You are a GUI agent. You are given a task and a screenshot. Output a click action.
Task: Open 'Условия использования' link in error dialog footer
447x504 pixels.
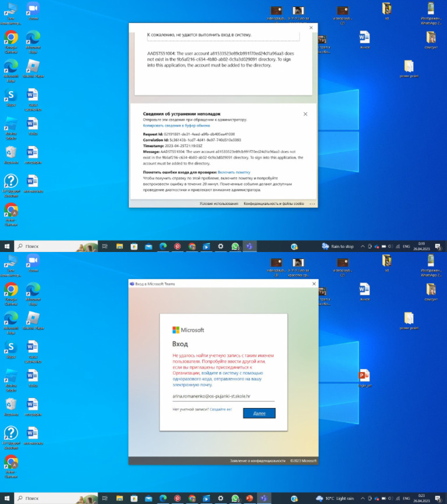pos(219,204)
